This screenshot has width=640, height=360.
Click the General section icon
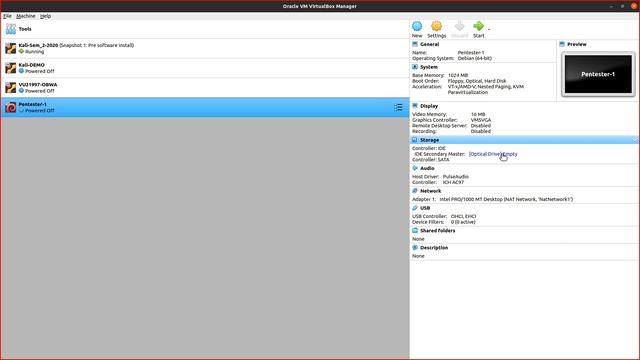[x=415, y=44]
